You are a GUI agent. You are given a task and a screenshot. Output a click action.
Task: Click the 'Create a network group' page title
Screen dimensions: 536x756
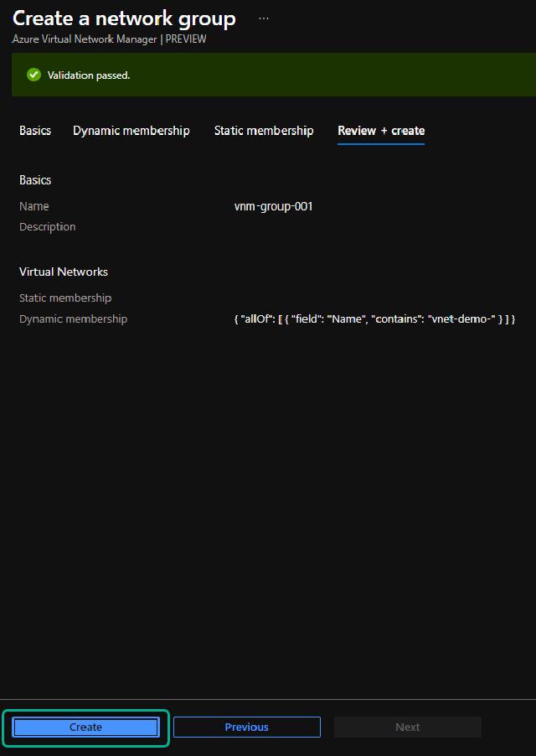[124, 18]
